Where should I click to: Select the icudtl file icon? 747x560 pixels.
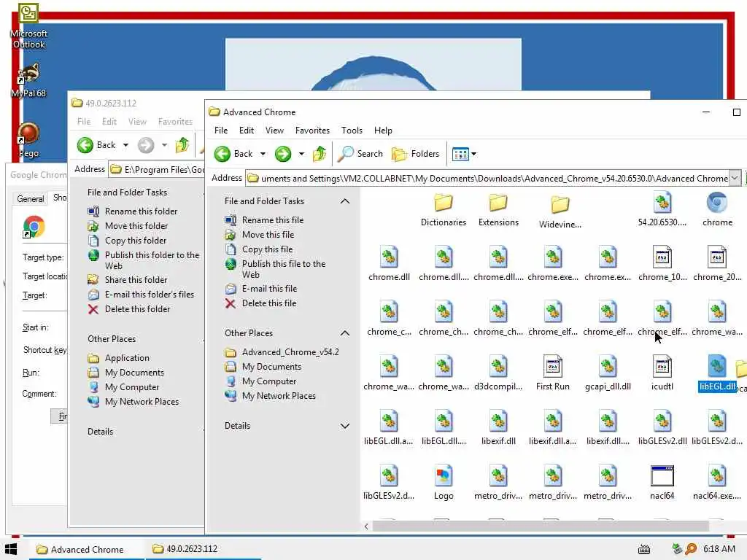coord(662,367)
